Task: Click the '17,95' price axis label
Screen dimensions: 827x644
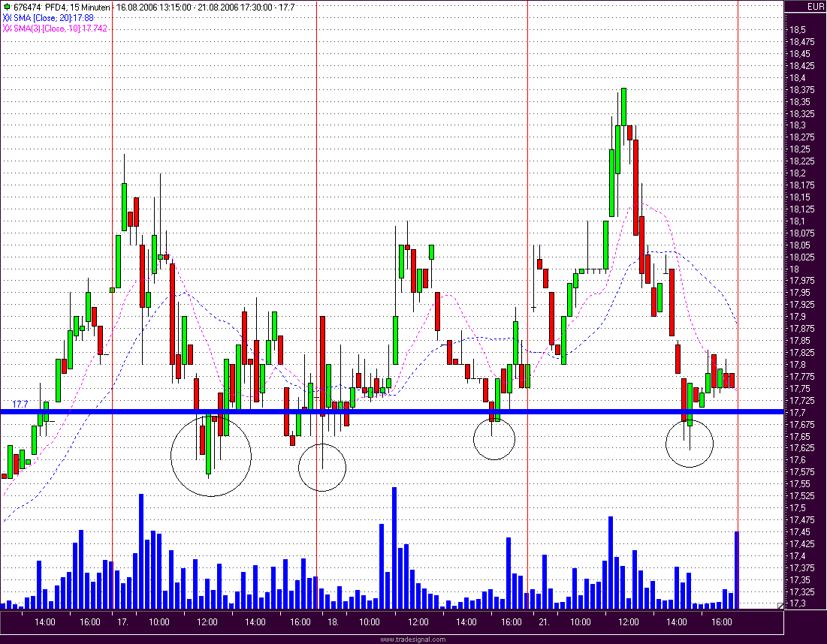Action: click(799, 293)
